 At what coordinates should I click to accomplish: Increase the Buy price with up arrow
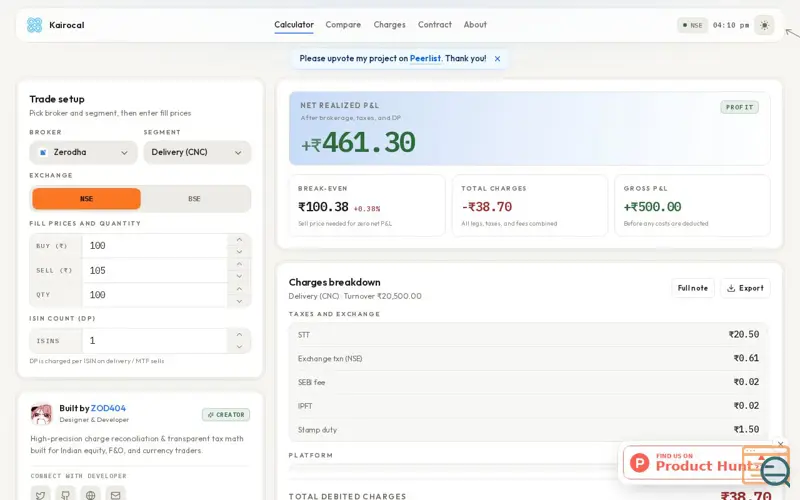click(x=239, y=240)
